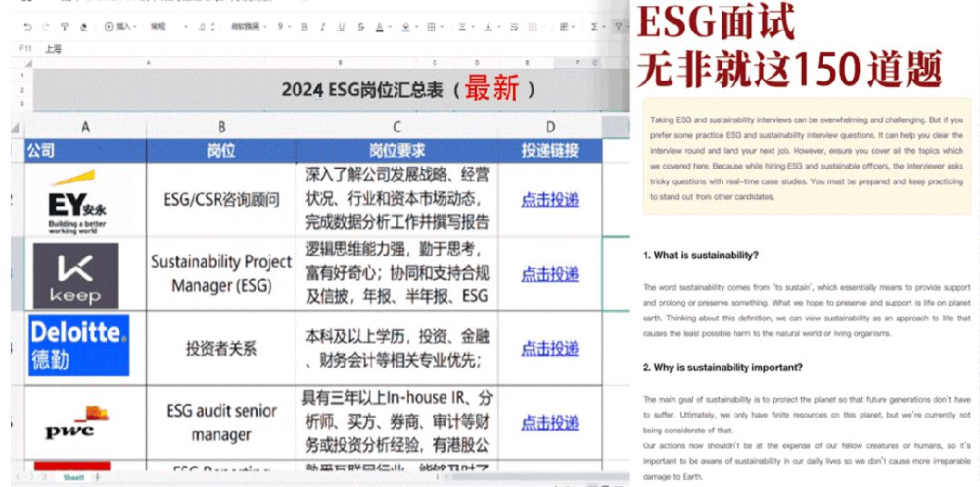Select the 逻辑思维能力强 requirement cell
This screenshot has width=980, height=487.
(397, 273)
